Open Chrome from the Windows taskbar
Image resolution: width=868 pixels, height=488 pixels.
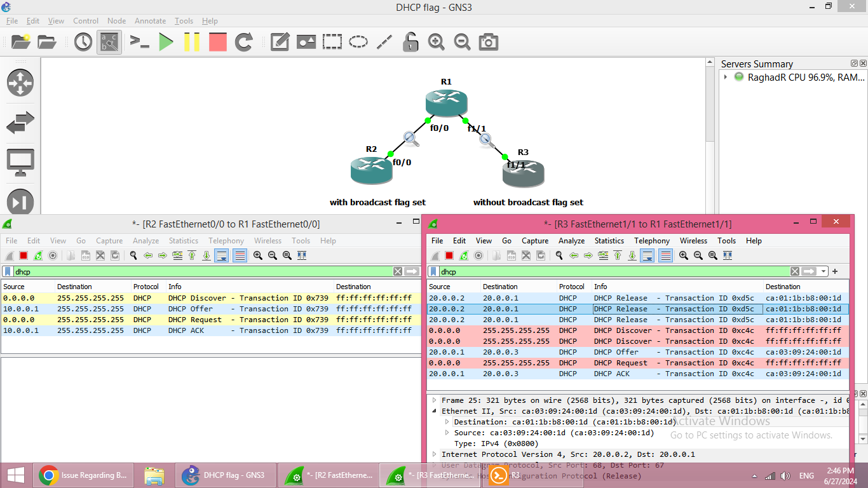point(49,475)
